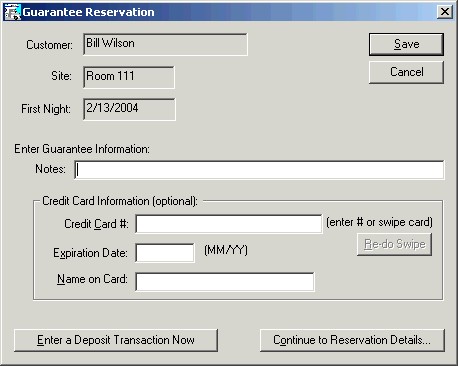The width and height of the screenshot is (458, 366).
Task: Click the Save button
Action: pyautogui.click(x=406, y=44)
